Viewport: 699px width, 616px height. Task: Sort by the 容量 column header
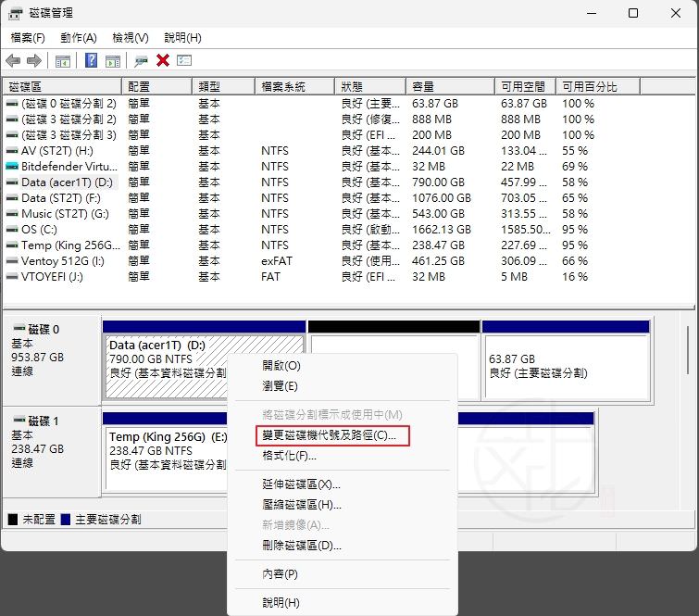tap(450, 86)
